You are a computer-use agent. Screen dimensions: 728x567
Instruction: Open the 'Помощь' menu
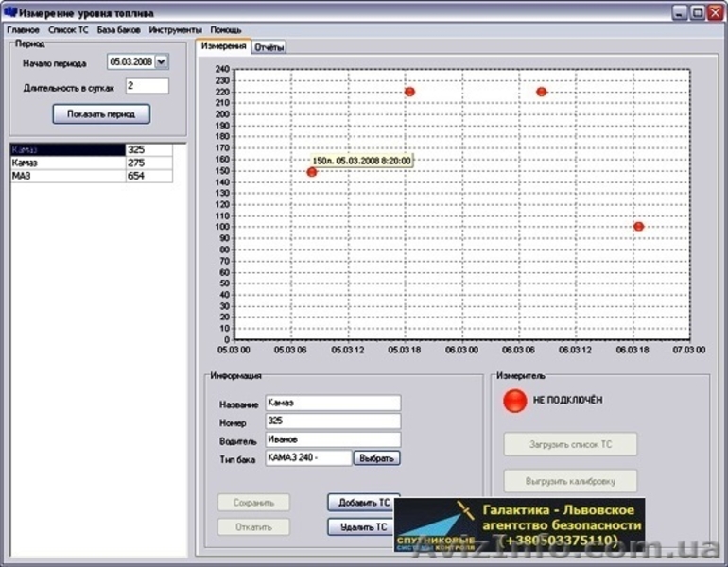pos(225,30)
